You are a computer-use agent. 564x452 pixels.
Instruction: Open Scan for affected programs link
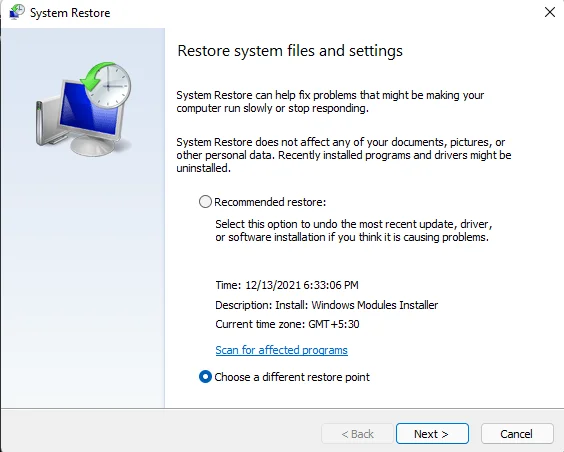point(282,350)
